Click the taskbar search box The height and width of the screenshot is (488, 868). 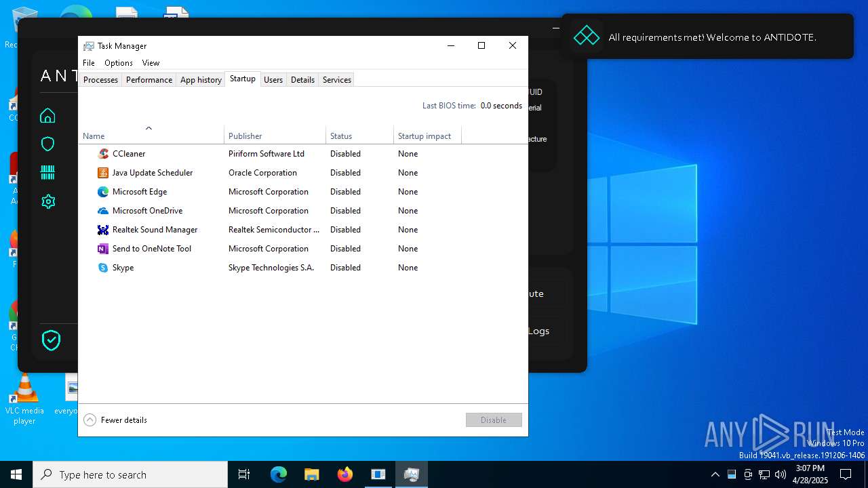[130, 474]
